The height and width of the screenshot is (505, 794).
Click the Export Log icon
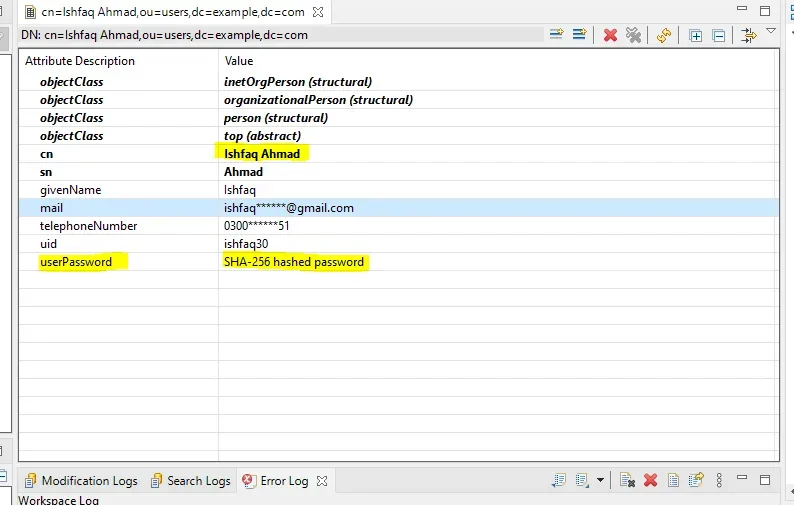(x=559, y=480)
